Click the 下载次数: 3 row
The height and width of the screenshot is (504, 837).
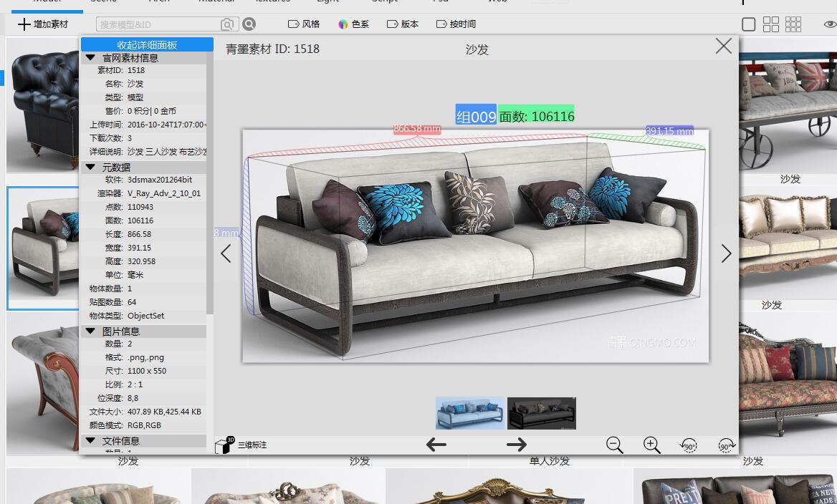click(x=143, y=138)
